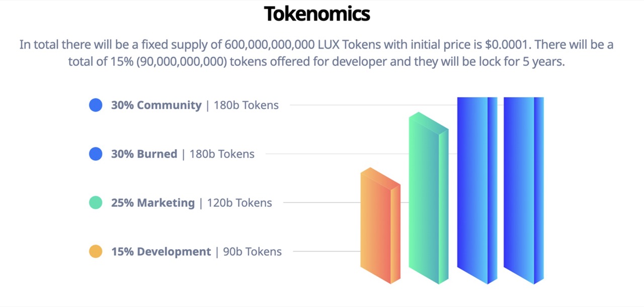Image resolution: width=644 pixels, height=307 pixels.
Task: Click the "25% Marketing" label
Action: [152, 202]
